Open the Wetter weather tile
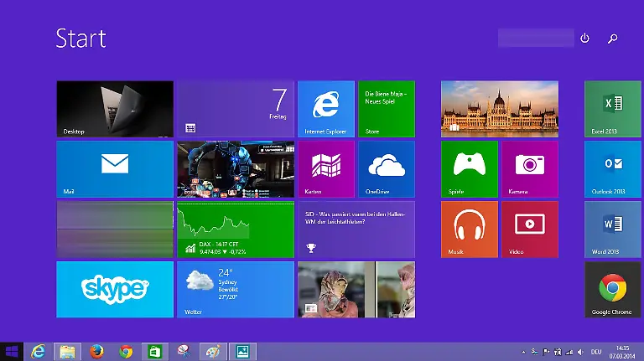The width and height of the screenshot is (644, 361). click(x=236, y=289)
